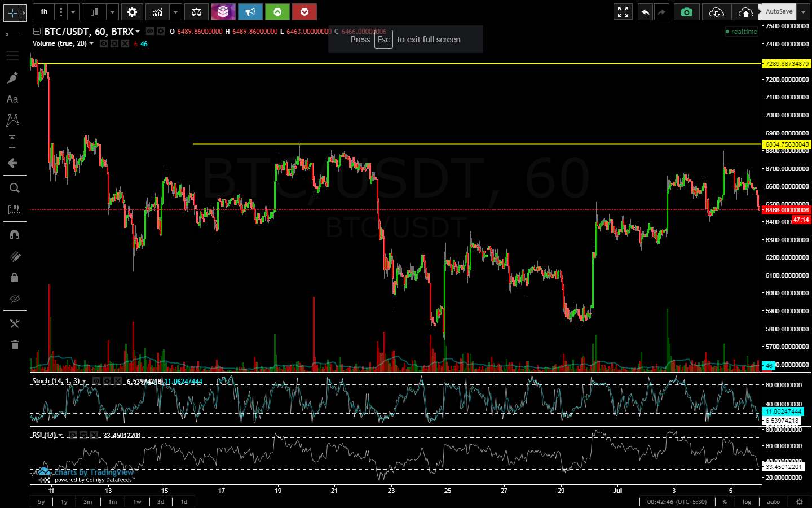Click the 1h interval button
The image size is (812, 508).
click(44, 12)
